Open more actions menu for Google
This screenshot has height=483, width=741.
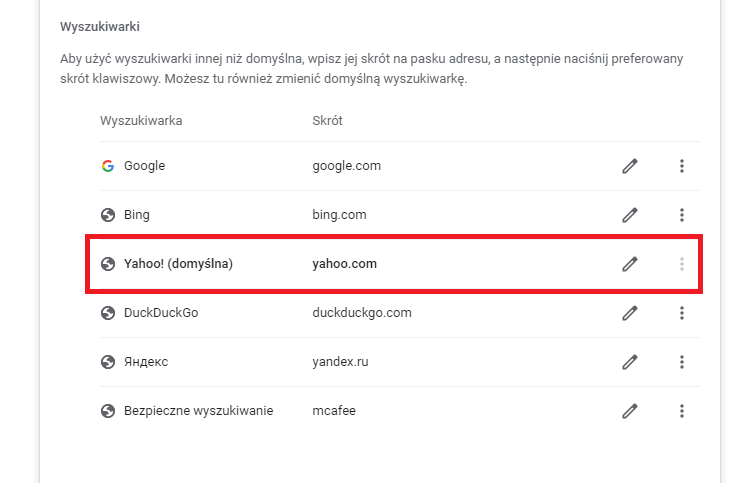click(x=681, y=166)
